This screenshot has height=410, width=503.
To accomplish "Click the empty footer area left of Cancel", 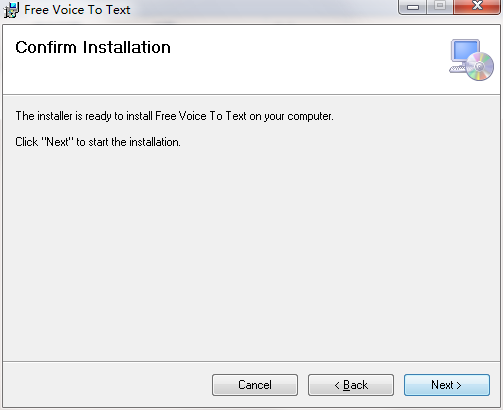I will point(107,385).
